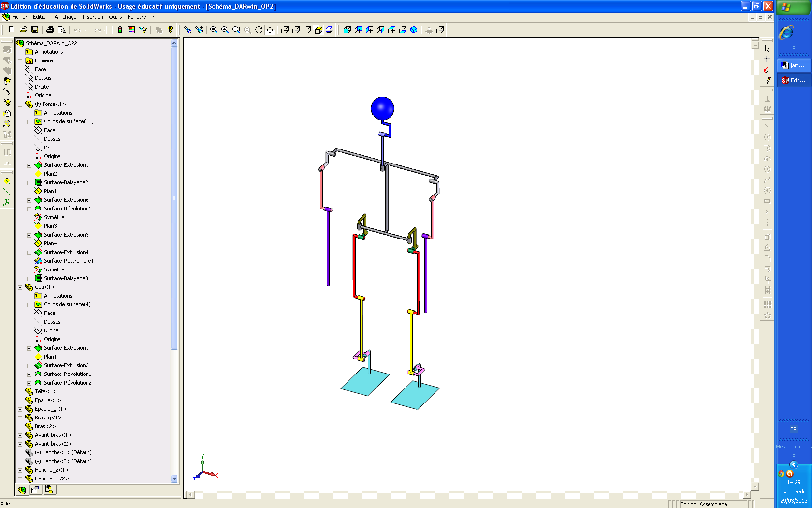This screenshot has width=812, height=508.
Task: Expand Avant-bras<1> component
Action: click(20, 435)
